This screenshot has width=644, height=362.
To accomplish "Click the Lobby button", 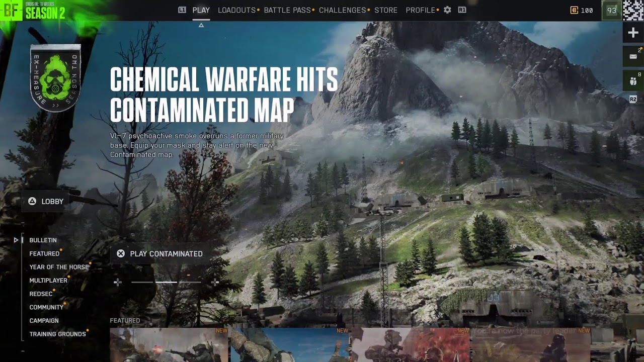I will pos(46,201).
